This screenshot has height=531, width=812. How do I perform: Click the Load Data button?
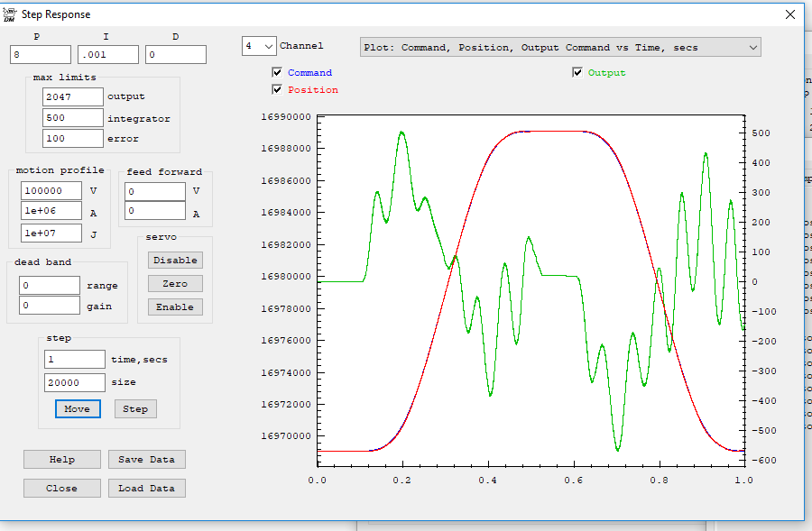tap(146, 488)
